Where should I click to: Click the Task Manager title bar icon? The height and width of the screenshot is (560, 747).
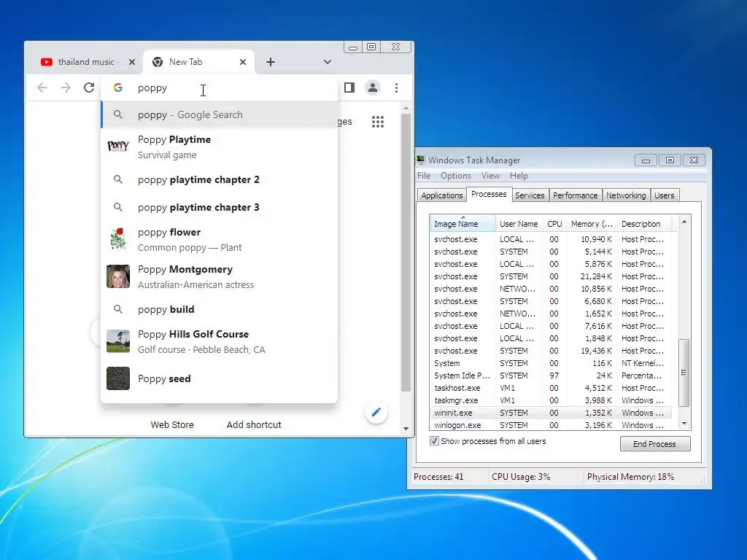421,160
